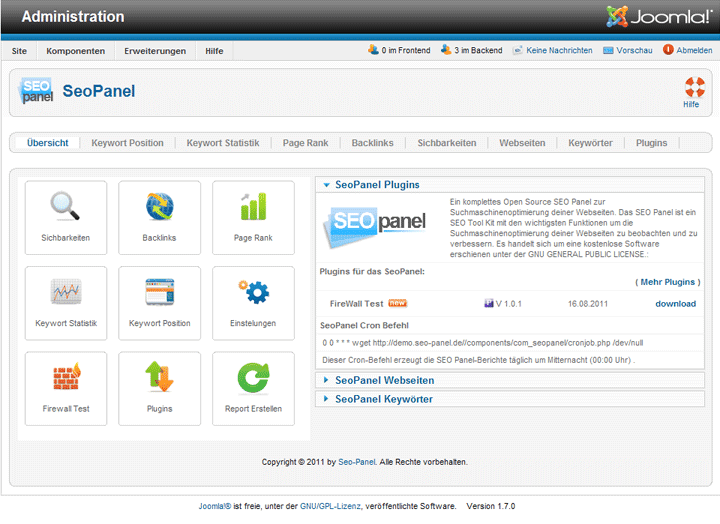
Task: Click the wget cron command line text
Action: pos(483,343)
